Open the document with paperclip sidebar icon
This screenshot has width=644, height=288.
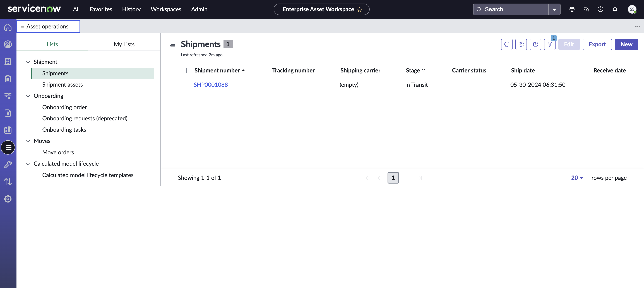click(x=8, y=130)
